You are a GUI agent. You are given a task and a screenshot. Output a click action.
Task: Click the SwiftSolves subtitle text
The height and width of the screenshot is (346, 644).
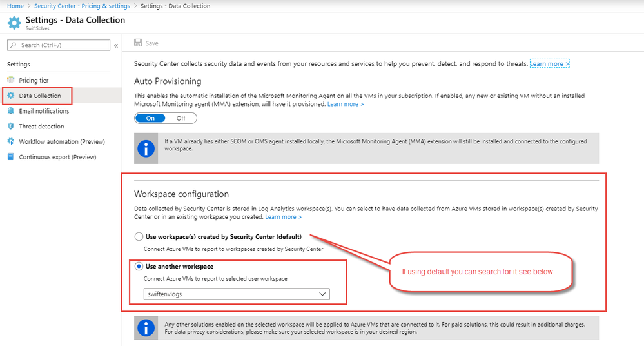[37, 28]
